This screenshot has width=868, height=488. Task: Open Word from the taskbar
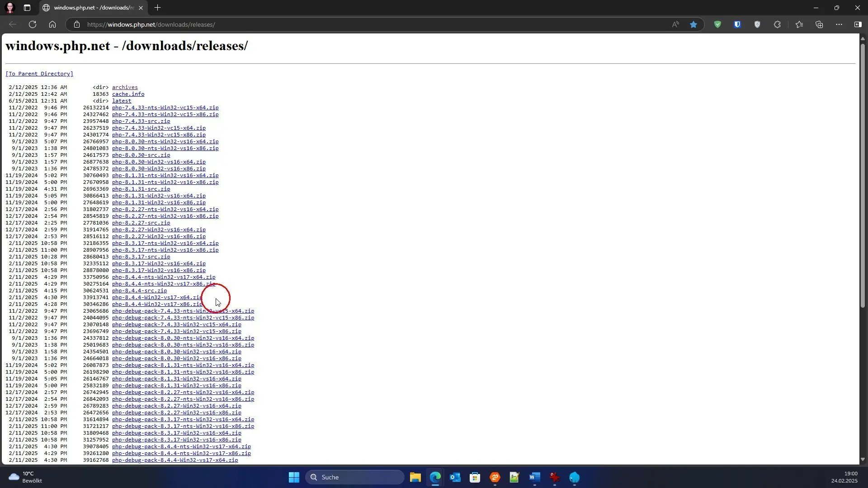point(535,477)
